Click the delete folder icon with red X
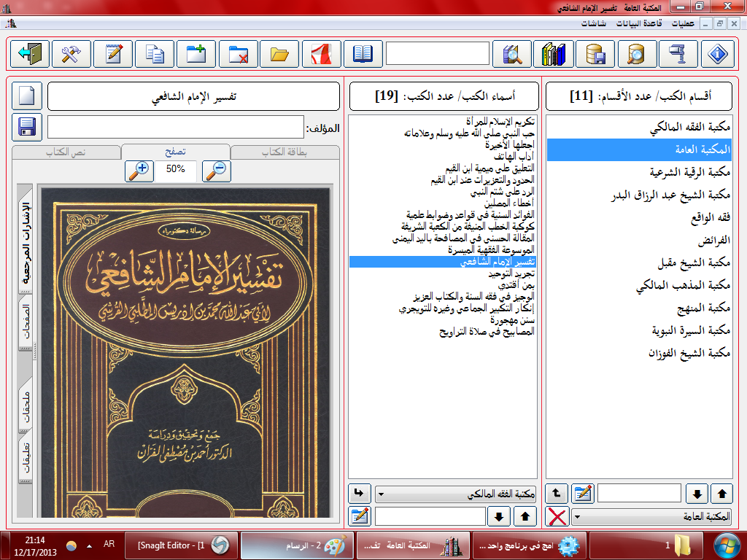747x560 pixels. tap(238, 55)
